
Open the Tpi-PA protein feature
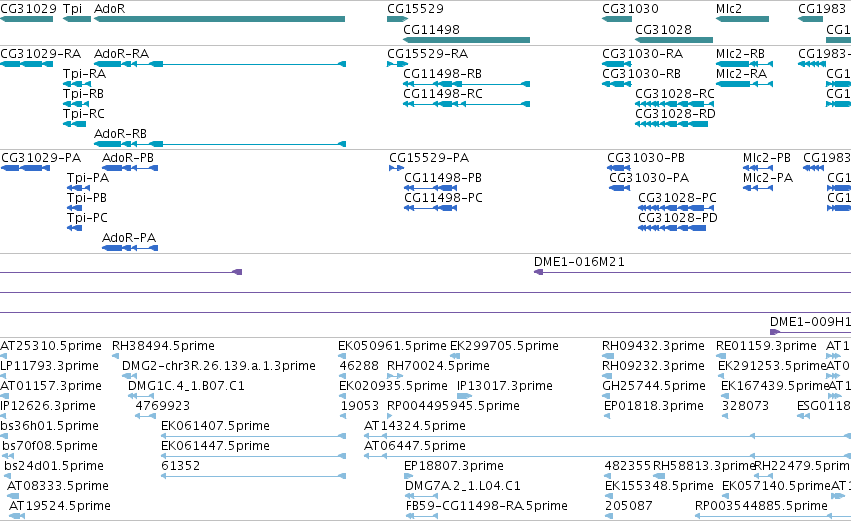click(x=78, y=188)
